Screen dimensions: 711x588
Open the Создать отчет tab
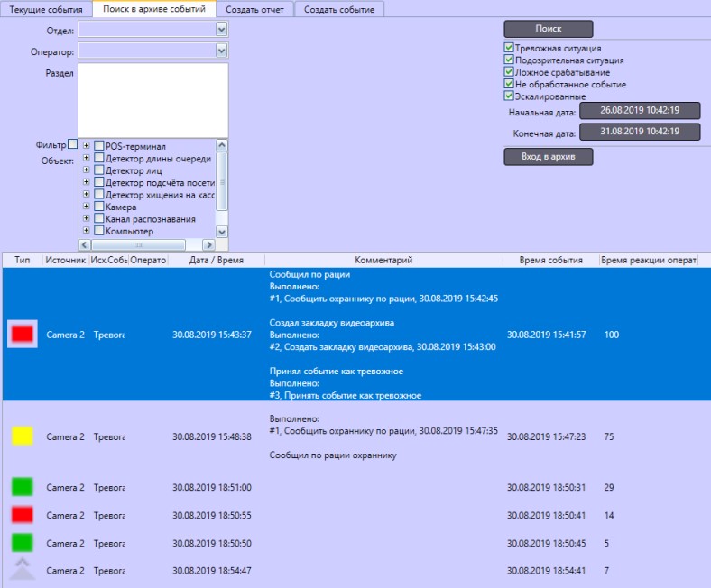click(254, 9)
